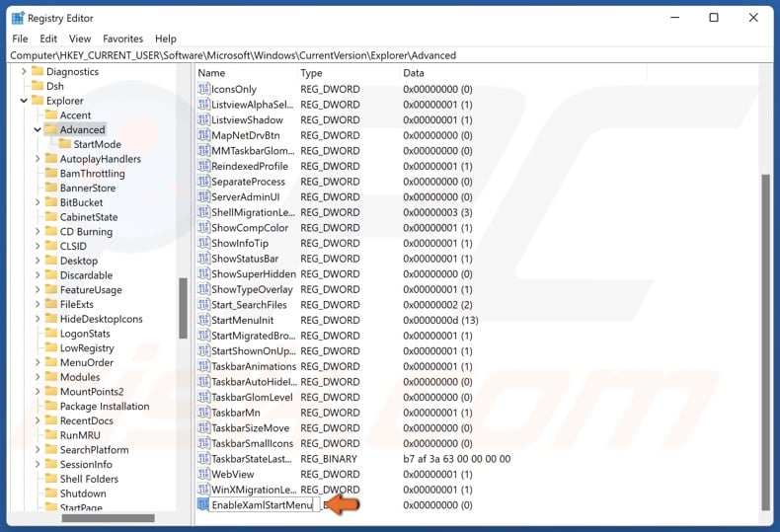This screenshot has height=532, width=780.
Task: Select the SearchPlatform key
Action: tap(94, 450)
